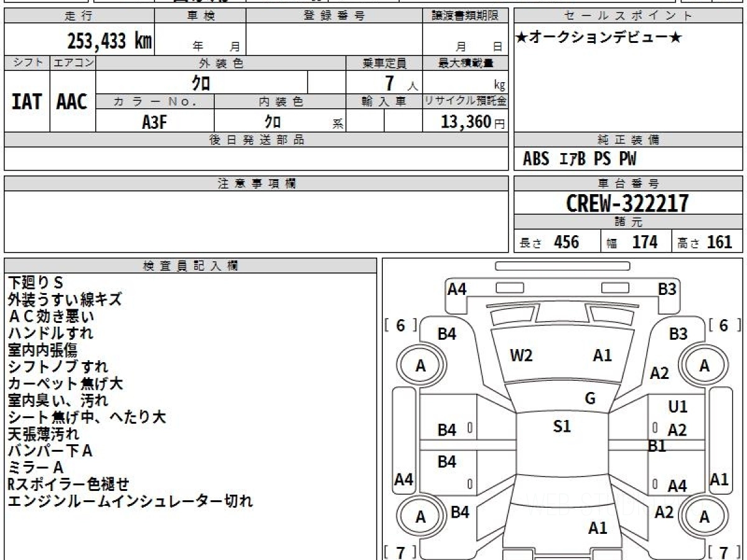Click the rear-left tire A circle
747x560 pixels.
421,518
